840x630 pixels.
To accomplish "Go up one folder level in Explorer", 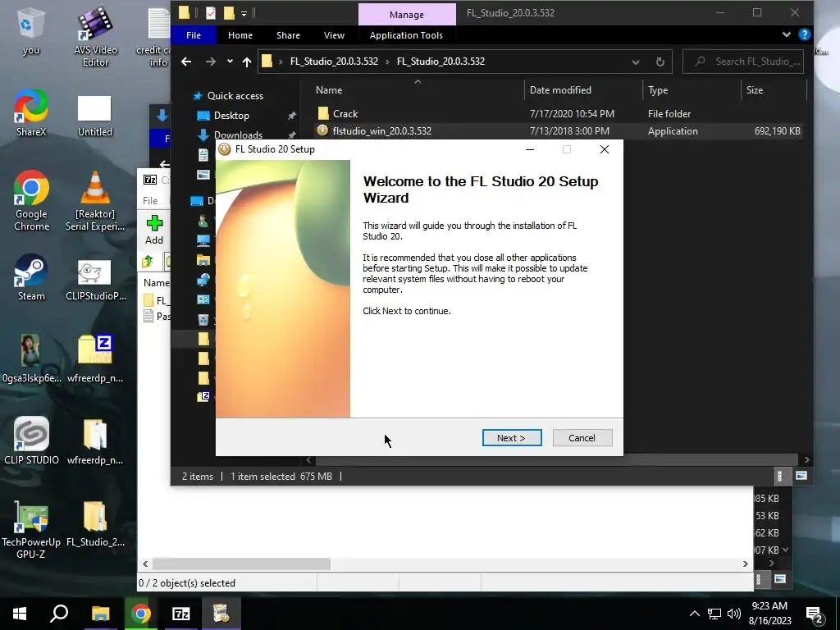I will click(246, 62).
